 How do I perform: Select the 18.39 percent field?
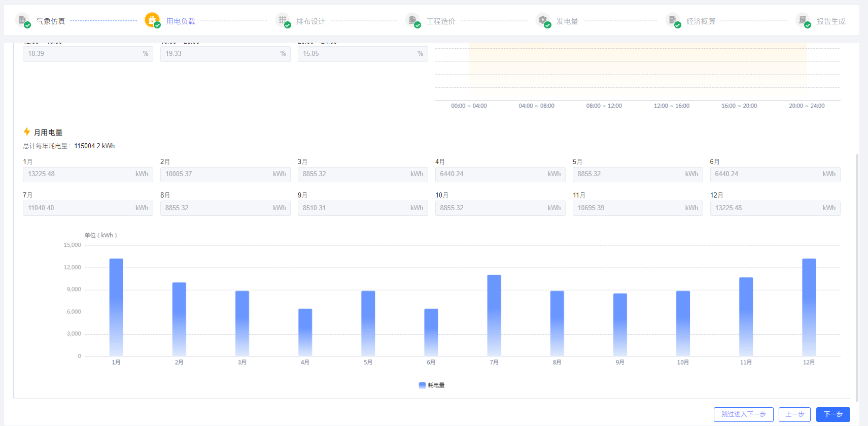(88, 54)
